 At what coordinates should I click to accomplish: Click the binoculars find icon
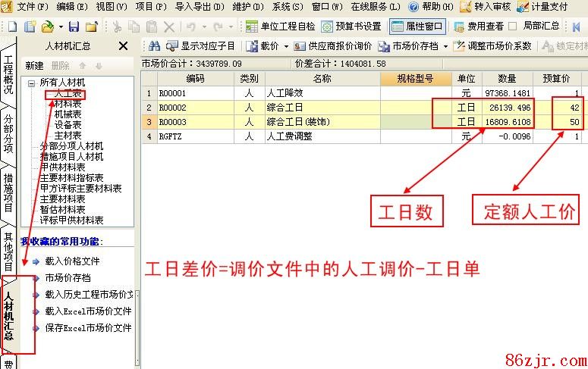tap(155, 46)
